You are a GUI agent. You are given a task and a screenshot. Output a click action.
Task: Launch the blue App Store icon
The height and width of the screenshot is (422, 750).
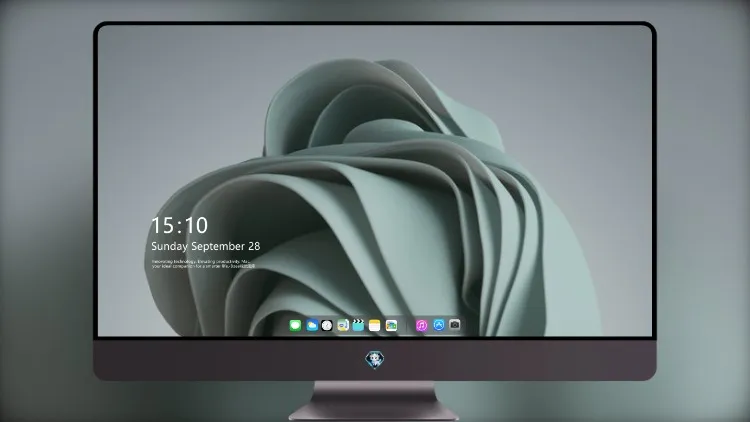click(439, 325)
